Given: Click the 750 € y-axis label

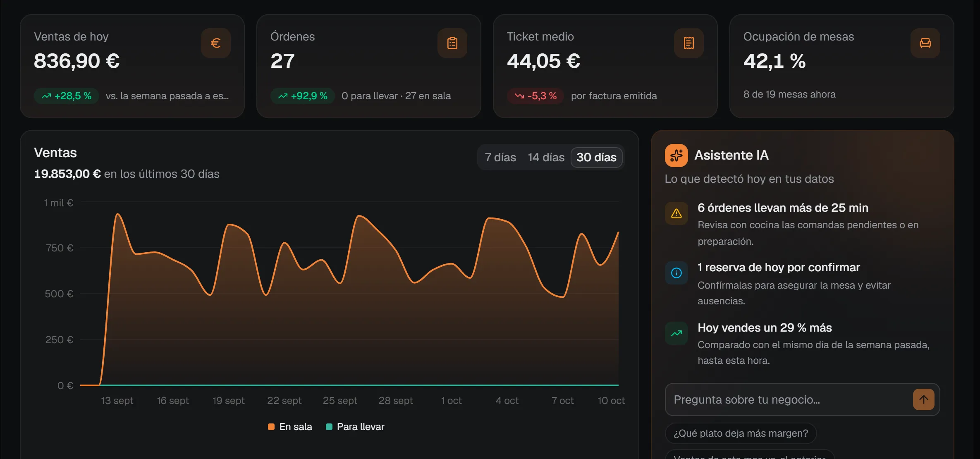Looking at the screenshot, I should pos(60,248).
